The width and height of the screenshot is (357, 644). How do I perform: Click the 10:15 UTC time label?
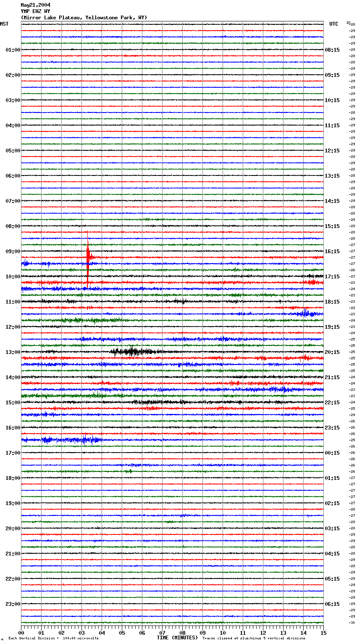[332, 100]
